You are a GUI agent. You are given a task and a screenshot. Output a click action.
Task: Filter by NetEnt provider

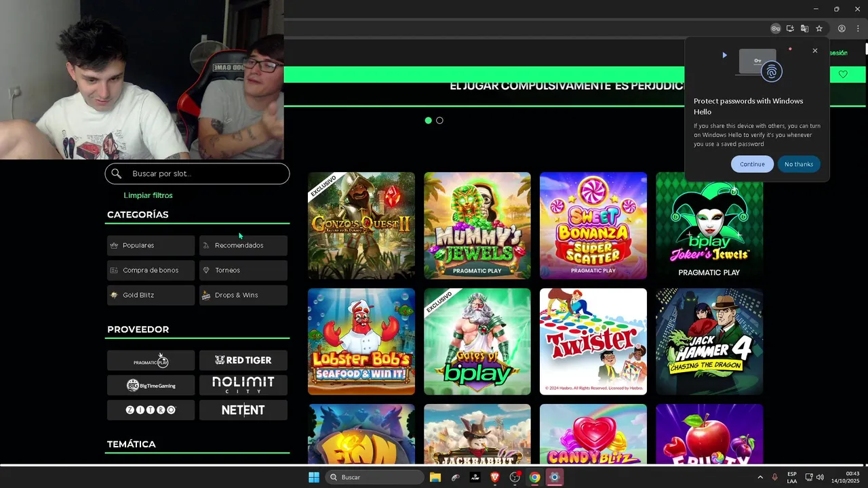click(243, 410)
